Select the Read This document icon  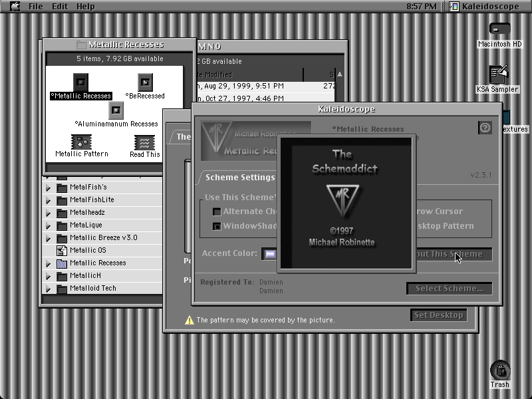(144, 142)
